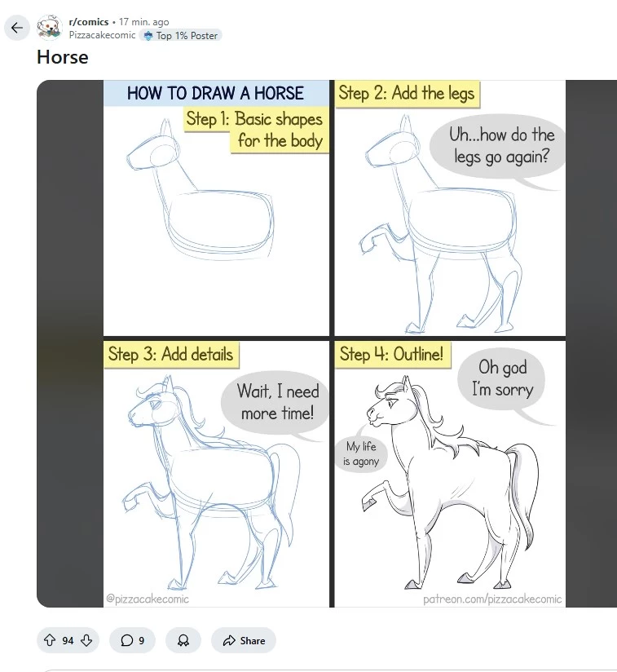Open the Step 3 Add details panel

[216, 474]
